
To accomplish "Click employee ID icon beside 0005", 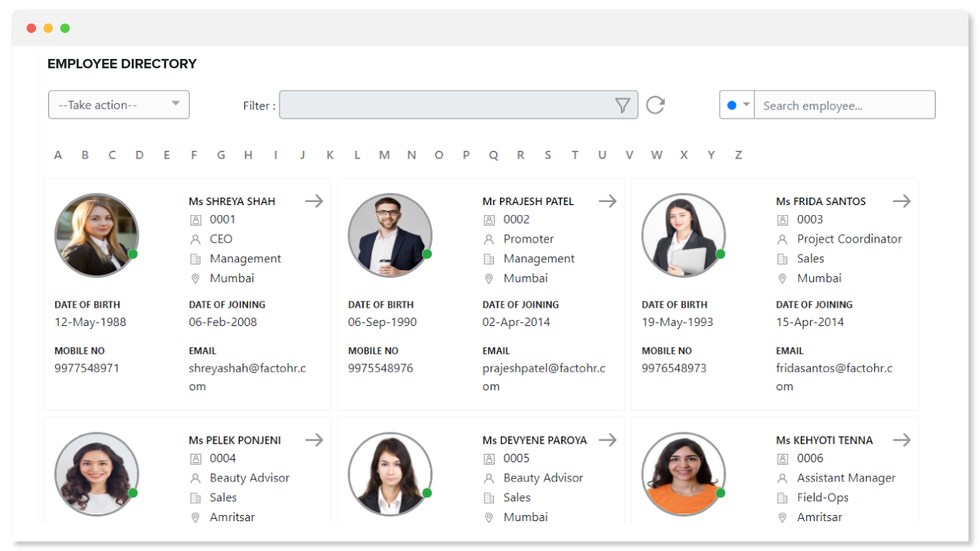I will click(488, 458).
